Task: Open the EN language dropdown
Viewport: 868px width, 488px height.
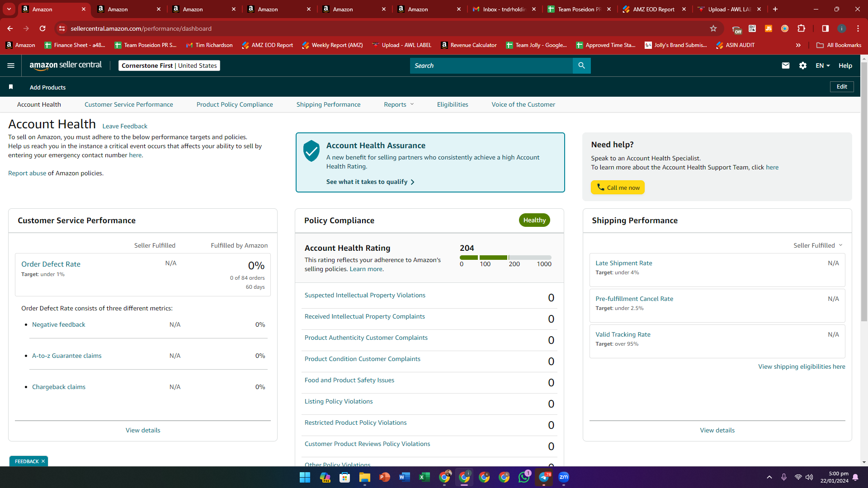Action: pyautogui.click(x=823, y=66)
